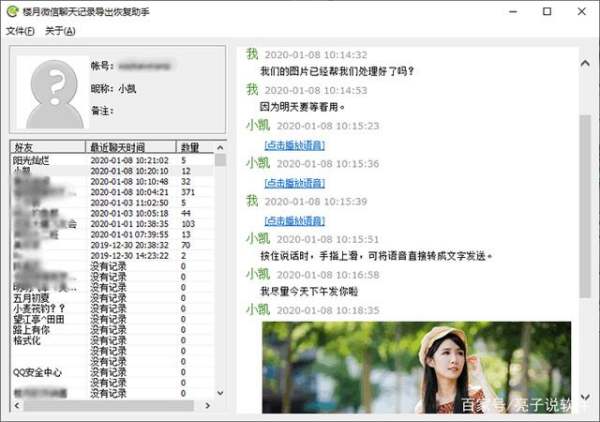Click the message 因为明天要等着用。
The image size is (600, 422).
[302, 107]
